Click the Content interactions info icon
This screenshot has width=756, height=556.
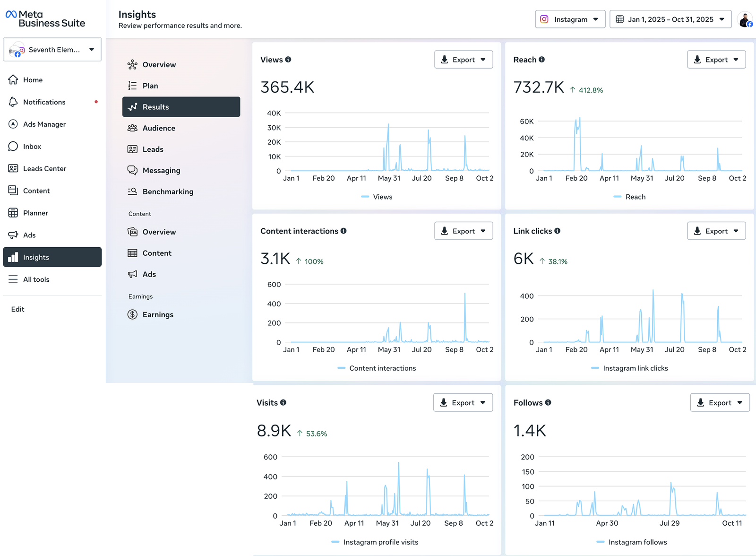(x=344, y=231)
